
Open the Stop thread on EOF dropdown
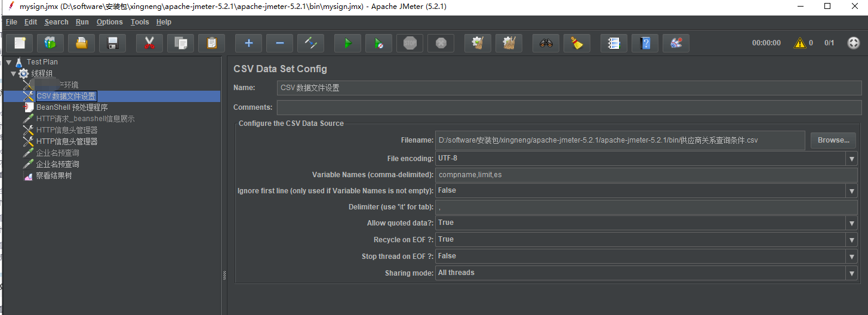coord(851,257)
